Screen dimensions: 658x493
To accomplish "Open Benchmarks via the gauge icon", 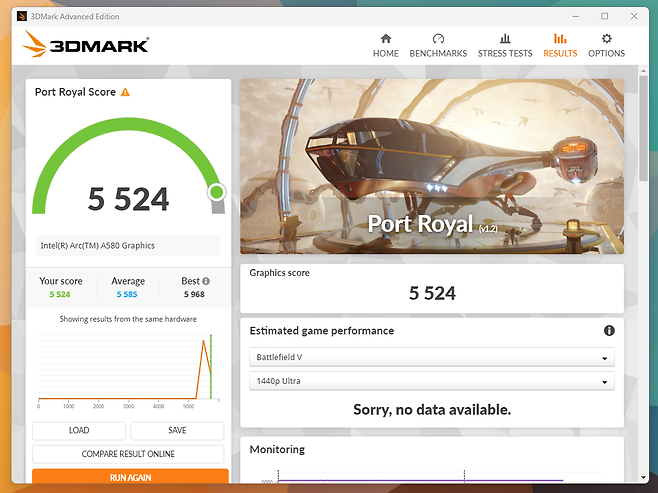I will coord(438,39).
